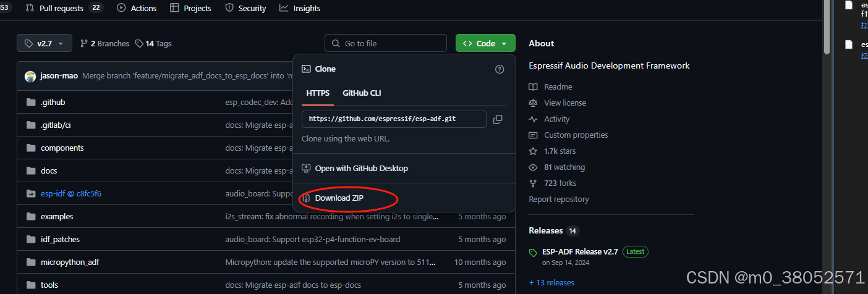Click the clone URL text field
The image size is (868, 294).
tap(394, 119)
